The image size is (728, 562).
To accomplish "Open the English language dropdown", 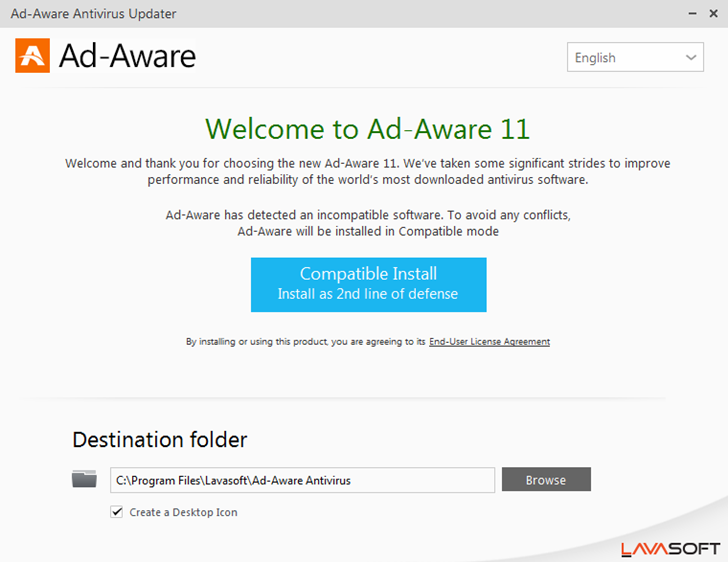I will point(635,57).
